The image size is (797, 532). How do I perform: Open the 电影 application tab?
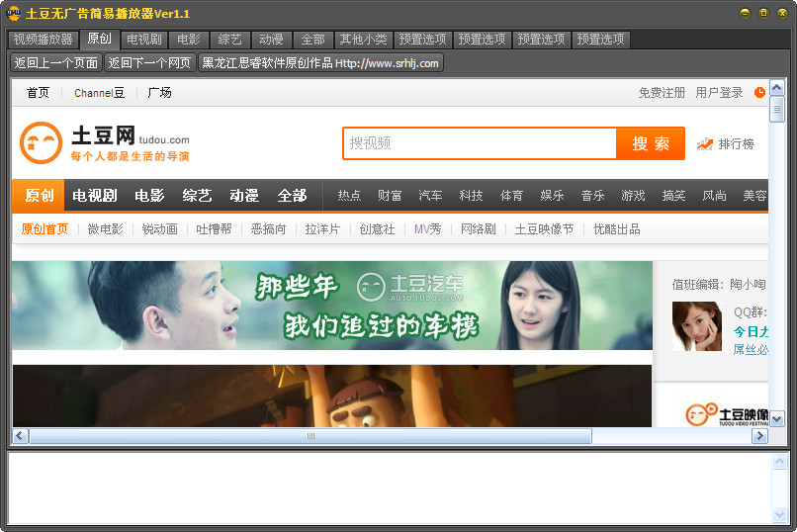[x=189, y=40]
